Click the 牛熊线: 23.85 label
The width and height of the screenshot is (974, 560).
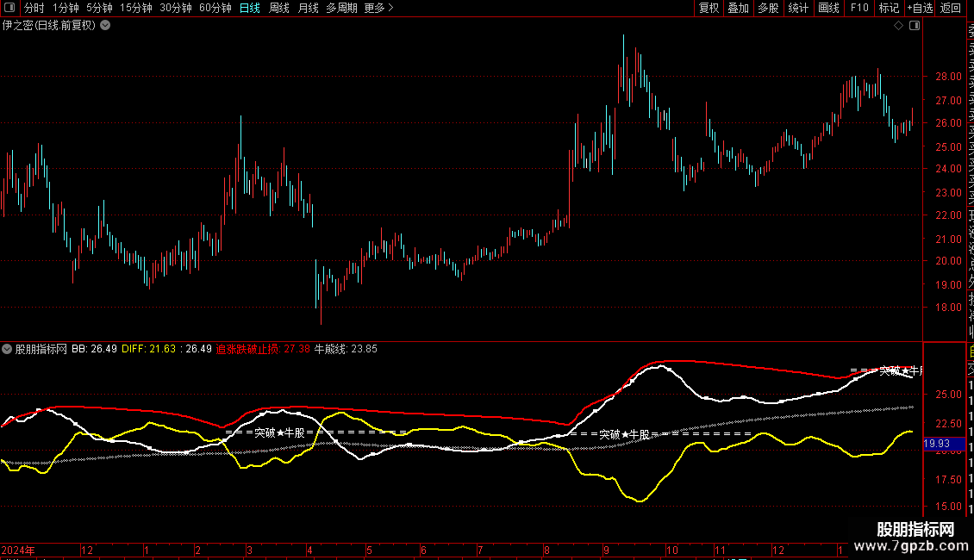[346, 349]
